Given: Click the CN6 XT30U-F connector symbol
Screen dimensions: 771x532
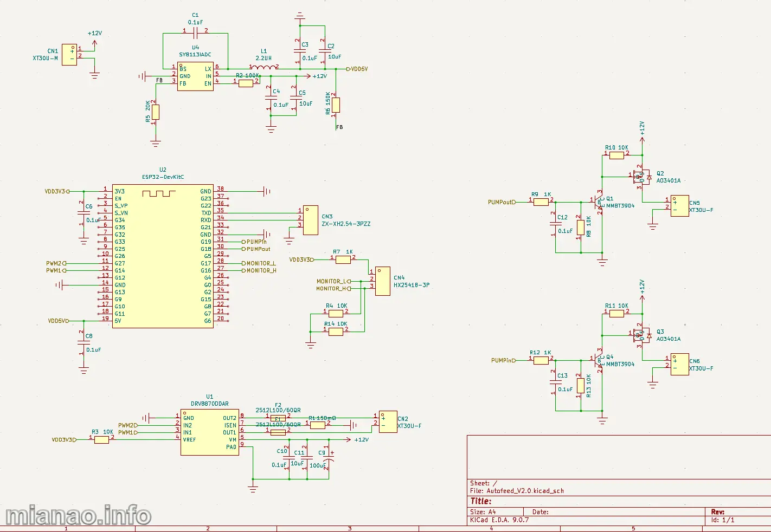Looking at the screenshot, I should tap(680, 365).
